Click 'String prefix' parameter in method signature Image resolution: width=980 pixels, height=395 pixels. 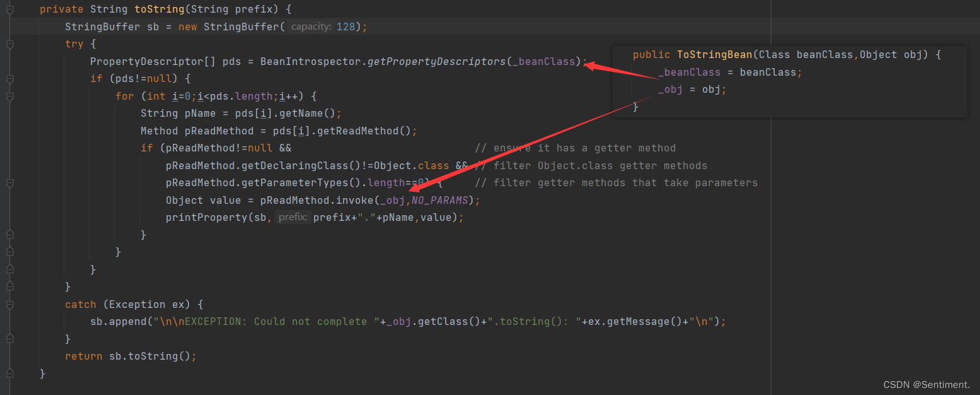click(x=232, y=9)
